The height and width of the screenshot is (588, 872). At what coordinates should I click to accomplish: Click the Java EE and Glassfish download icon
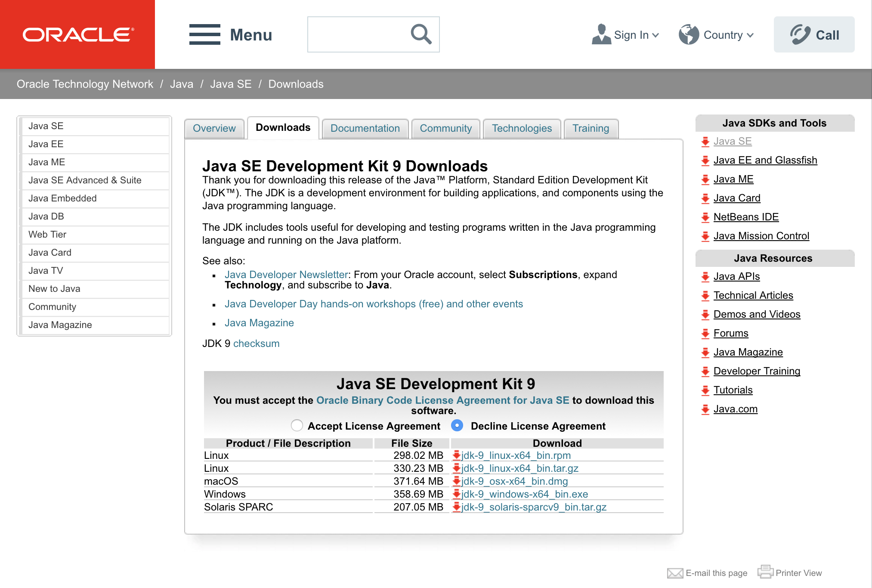705,159
